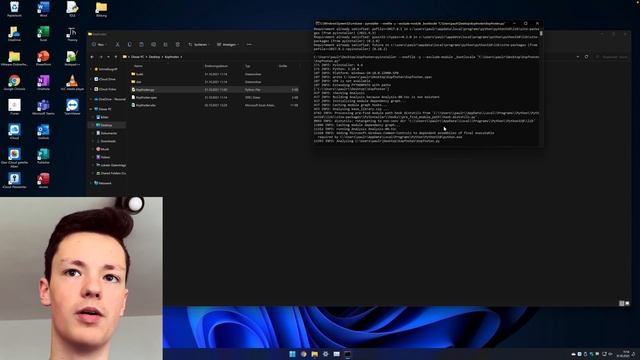Expand the Netzwerk tree node

91,183
